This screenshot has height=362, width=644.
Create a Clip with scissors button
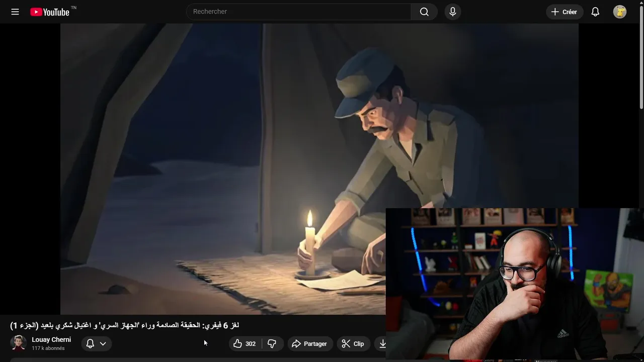click(353, 344)
